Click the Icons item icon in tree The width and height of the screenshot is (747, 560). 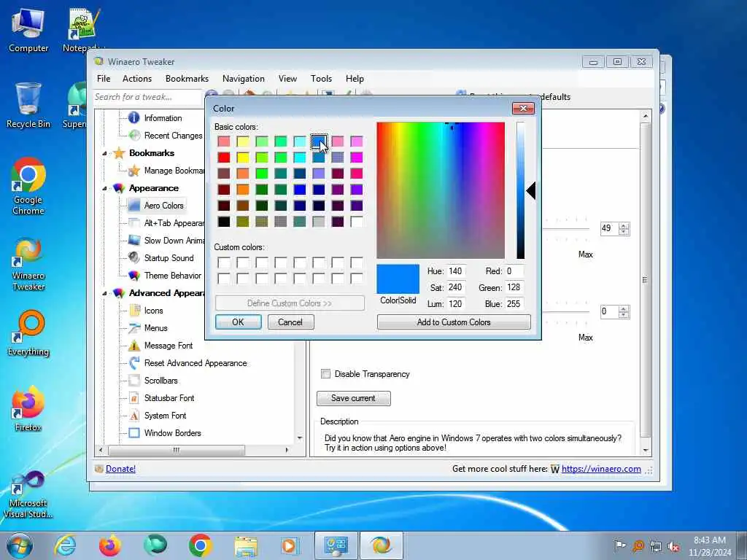134,311
